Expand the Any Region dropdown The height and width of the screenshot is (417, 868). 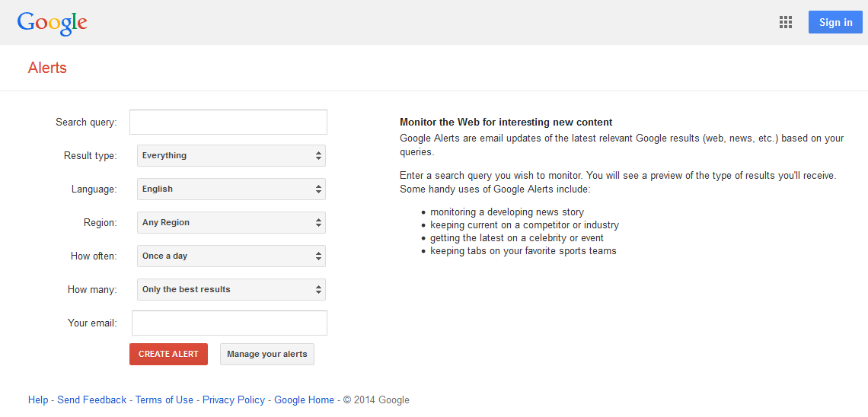click(x=231, y=223)
